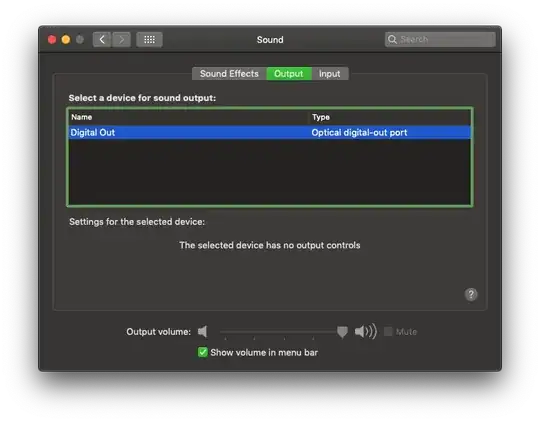
Task: Open help with the question mark button
Action: pos(471,295)
